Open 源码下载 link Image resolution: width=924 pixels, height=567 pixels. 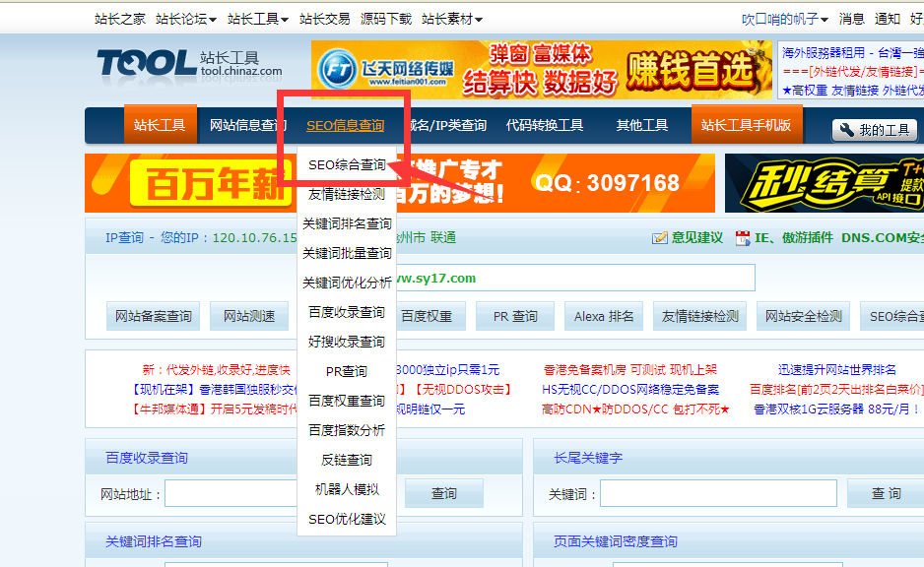click(x=386, y=19)
